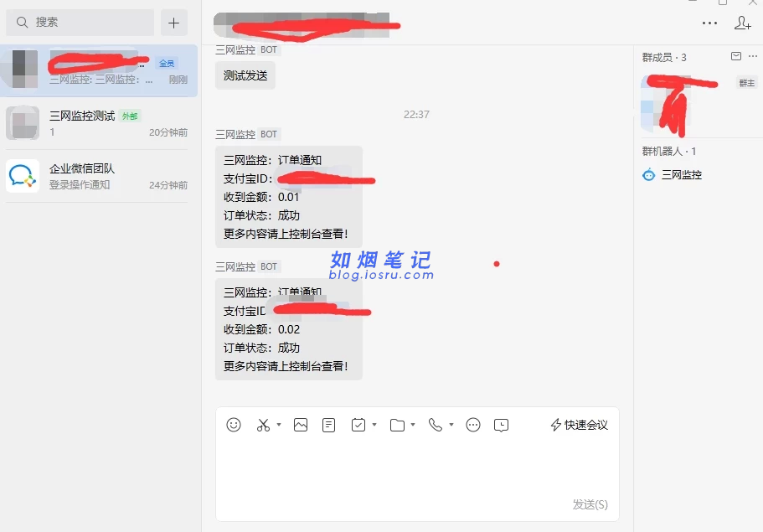Select the scissors screenshot tool
763x532 pixels.
(x=263, y=425)
